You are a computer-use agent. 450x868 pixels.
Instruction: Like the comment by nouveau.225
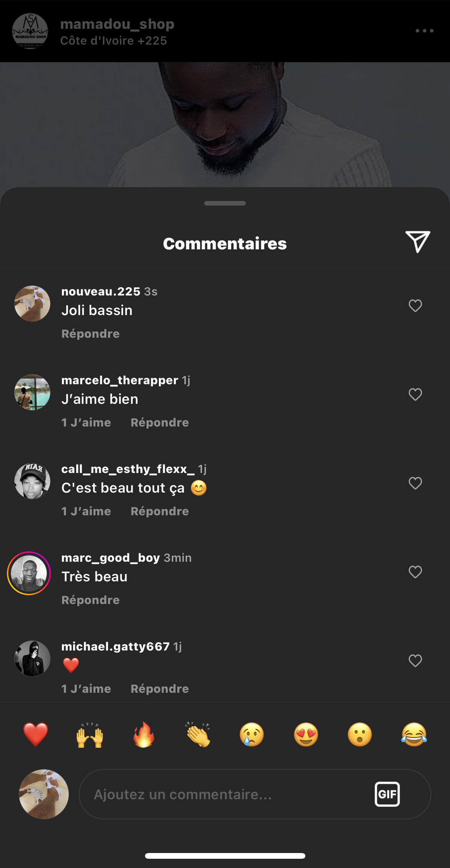[x=415, y=306]
